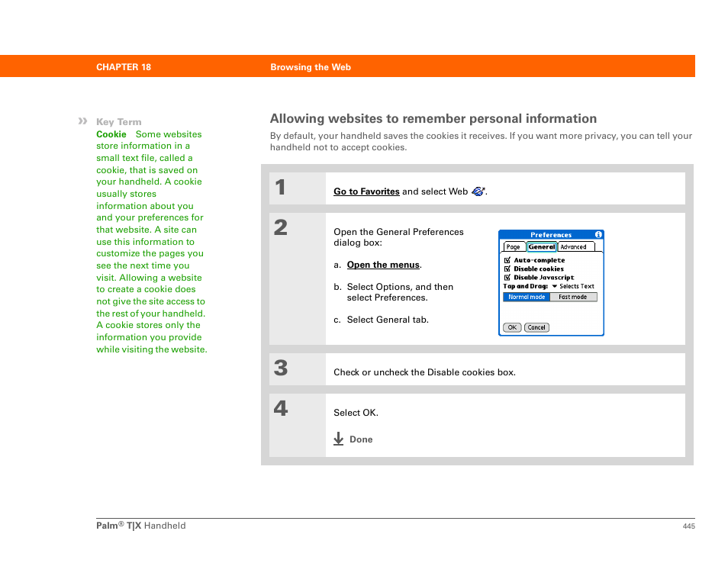Switch to Fast mode

click(573, 297)
